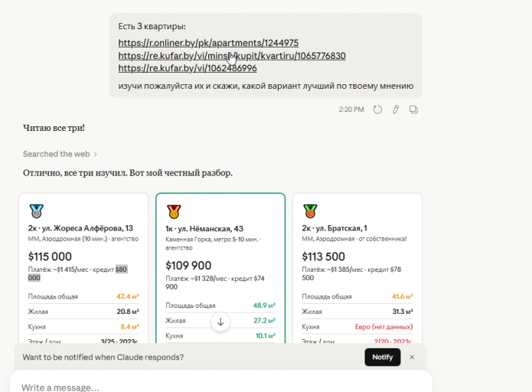
Task: Expand the 'Searched the web' section
Action: pyautogui.click(x=60, y=154)
